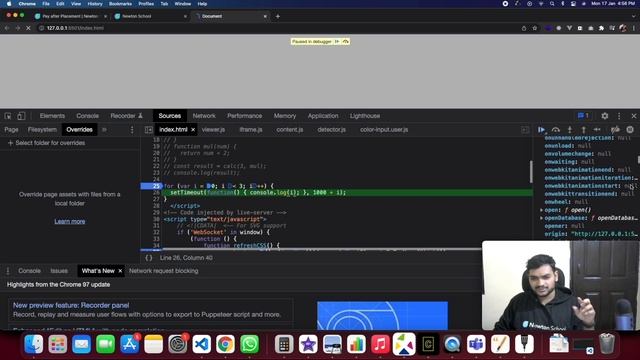
Task: Open the Network panel
Action: pyautogui.click(x=204, y=116)
